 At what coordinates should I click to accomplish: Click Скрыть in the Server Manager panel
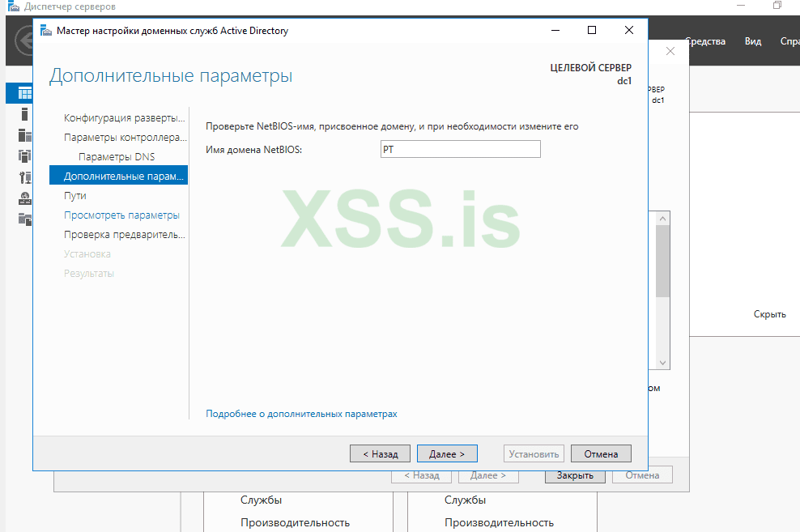[769, 314]
